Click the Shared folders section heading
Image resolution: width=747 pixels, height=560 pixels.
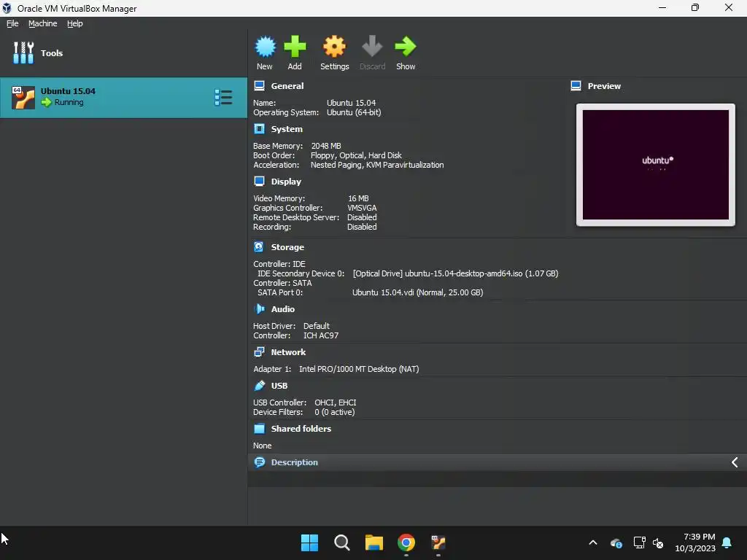[x=301, y=429]
